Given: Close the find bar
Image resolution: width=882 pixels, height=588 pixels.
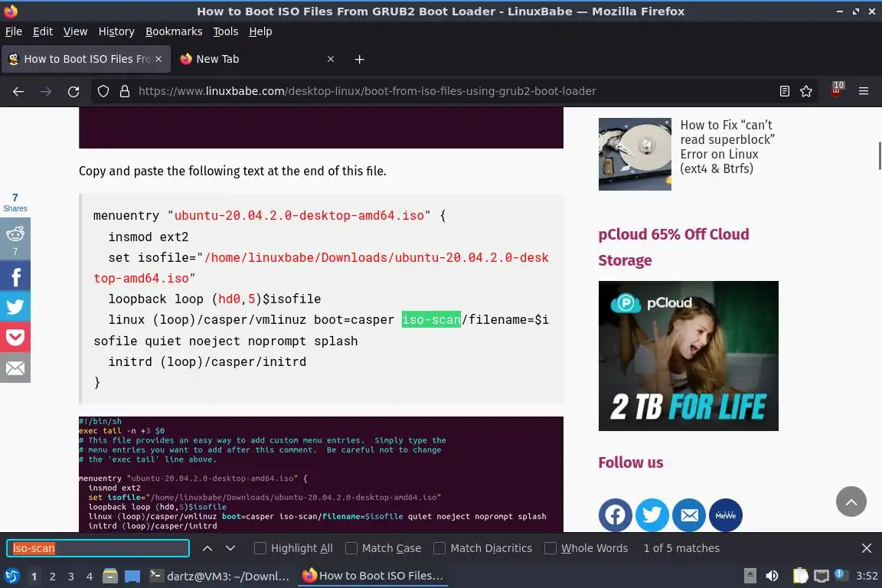Looking at the screenshot, I should (x=866, y=548).
